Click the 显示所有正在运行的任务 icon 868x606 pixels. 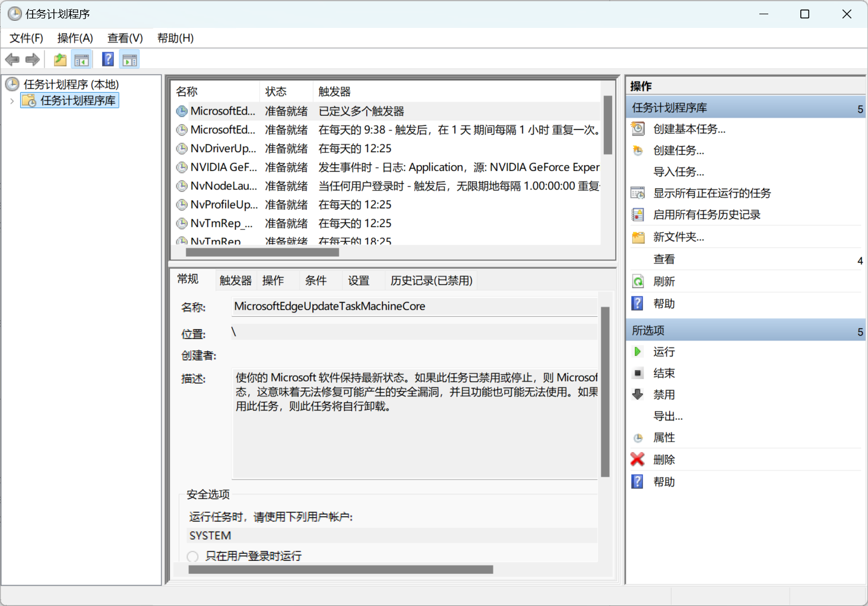638,193
